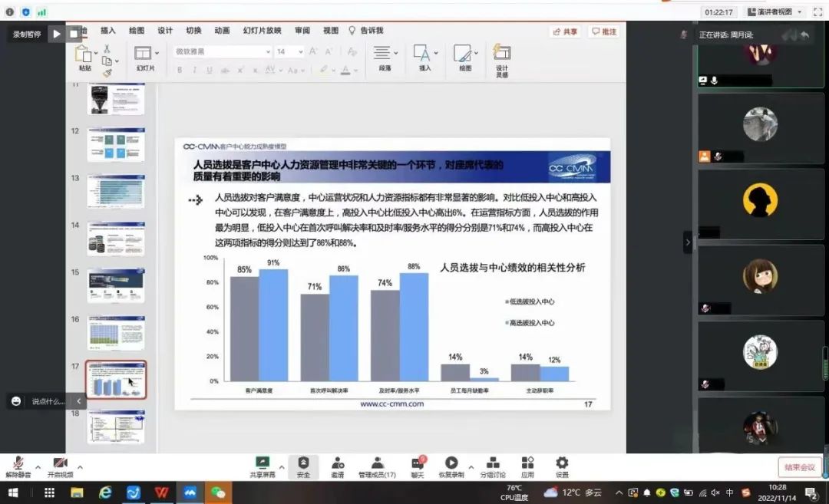
Task: Click the 邀请 invite icon
Action: [337, 467]
